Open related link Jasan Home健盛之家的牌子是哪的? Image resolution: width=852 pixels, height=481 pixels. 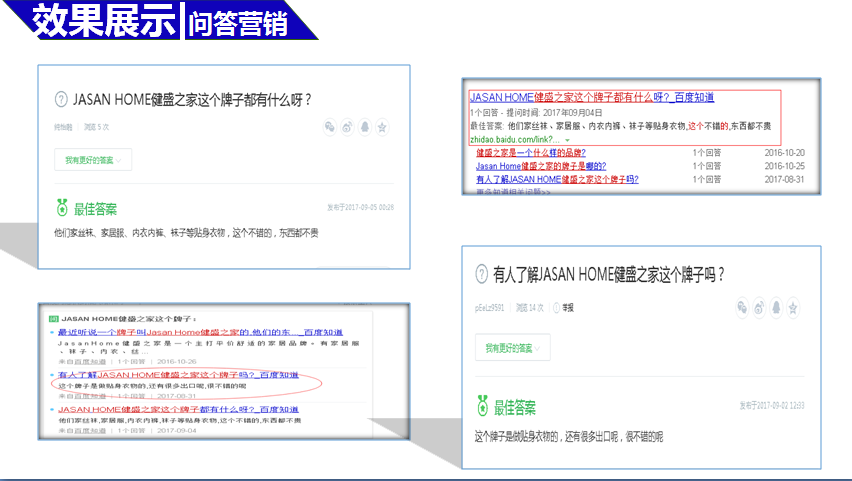(x=541, y=166)
